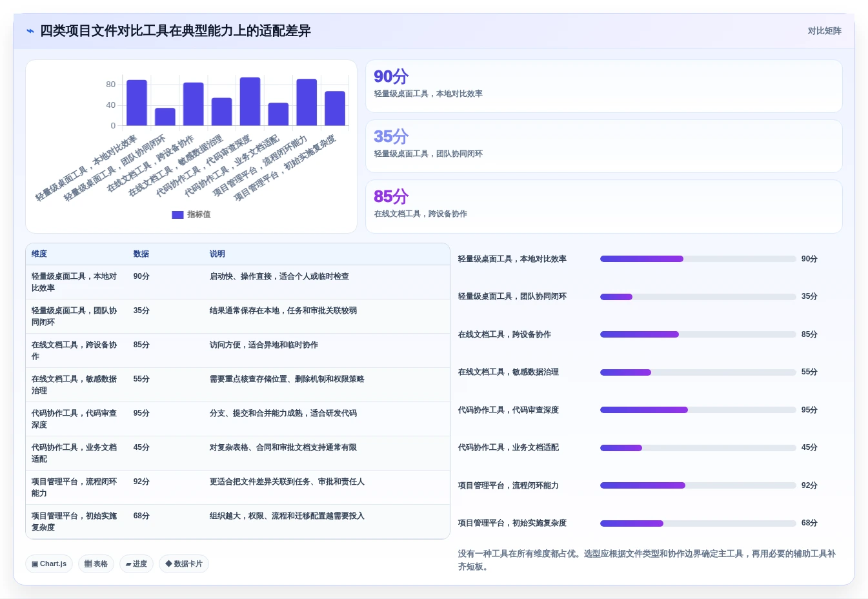Click the 55分 value in the table
This screenshot has height=599, width=868.
[141, 379]
